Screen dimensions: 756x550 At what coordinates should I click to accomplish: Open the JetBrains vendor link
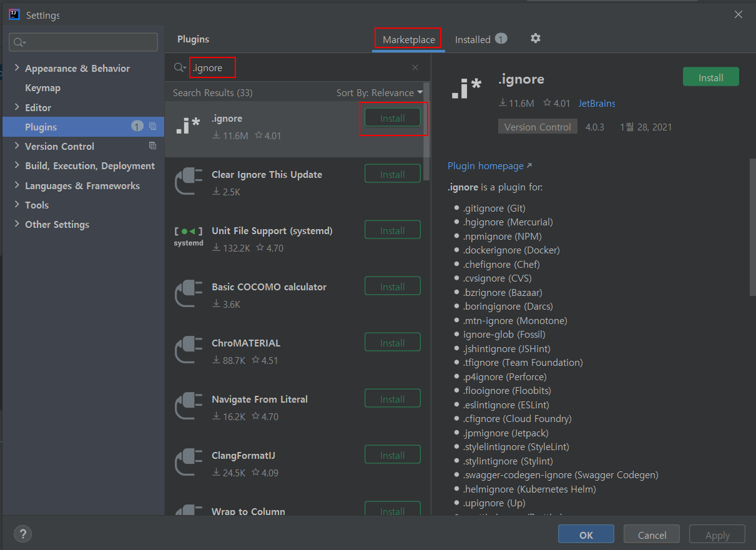pos(597,103)
